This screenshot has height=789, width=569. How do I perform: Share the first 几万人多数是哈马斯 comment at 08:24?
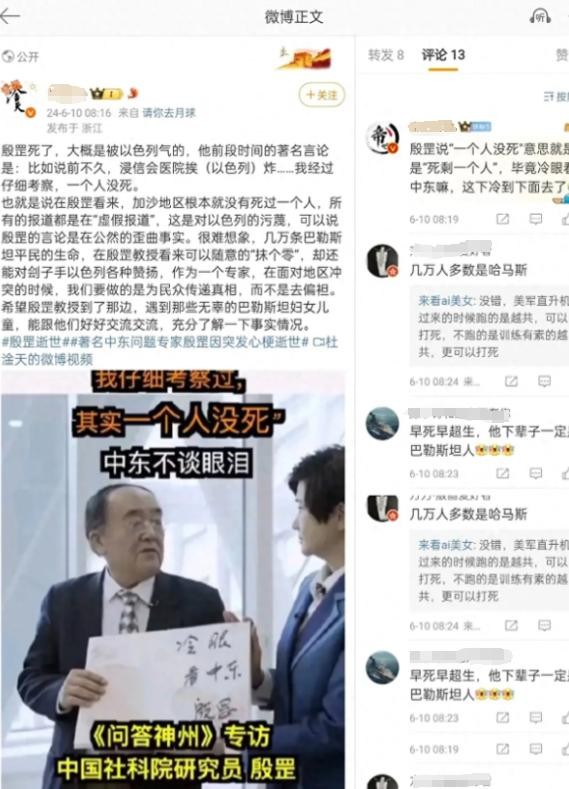[x=511, y=381]
